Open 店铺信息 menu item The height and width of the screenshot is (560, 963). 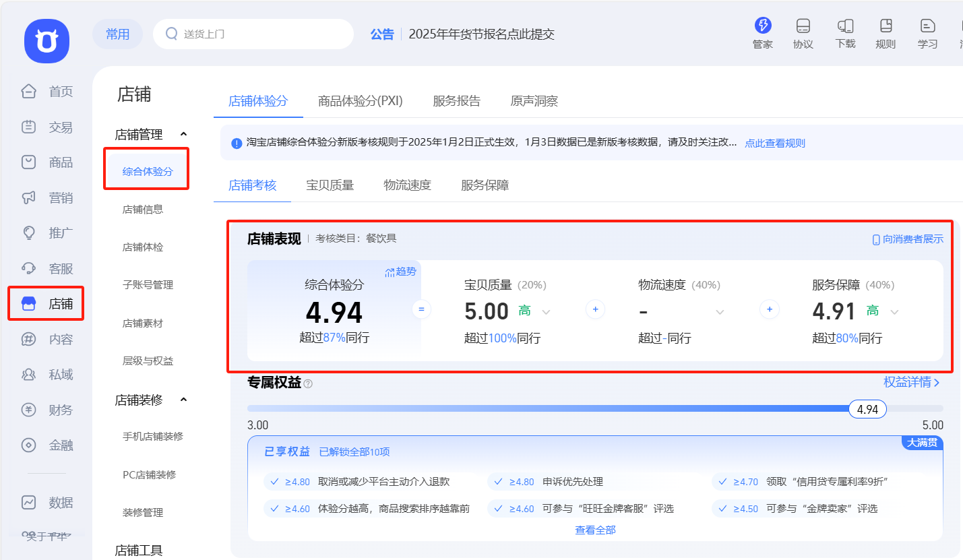(143, 209)
